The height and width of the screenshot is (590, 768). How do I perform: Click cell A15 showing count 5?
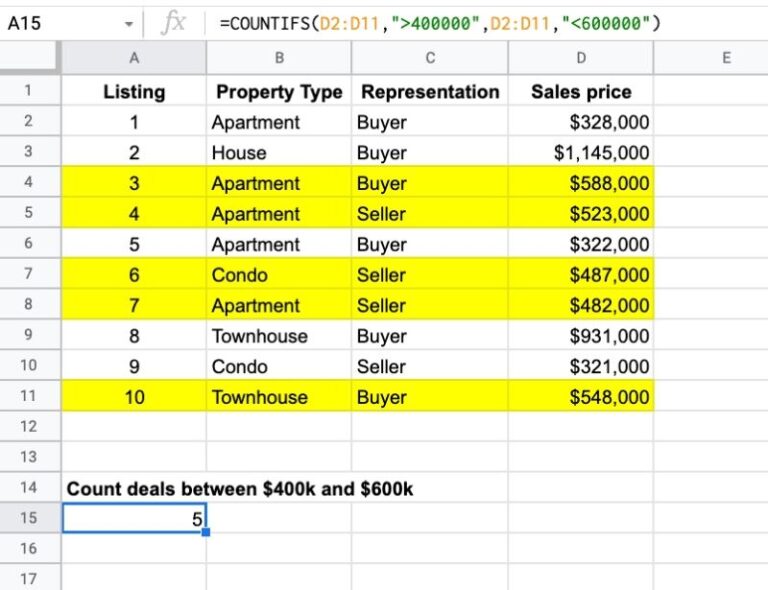[134, 519]
